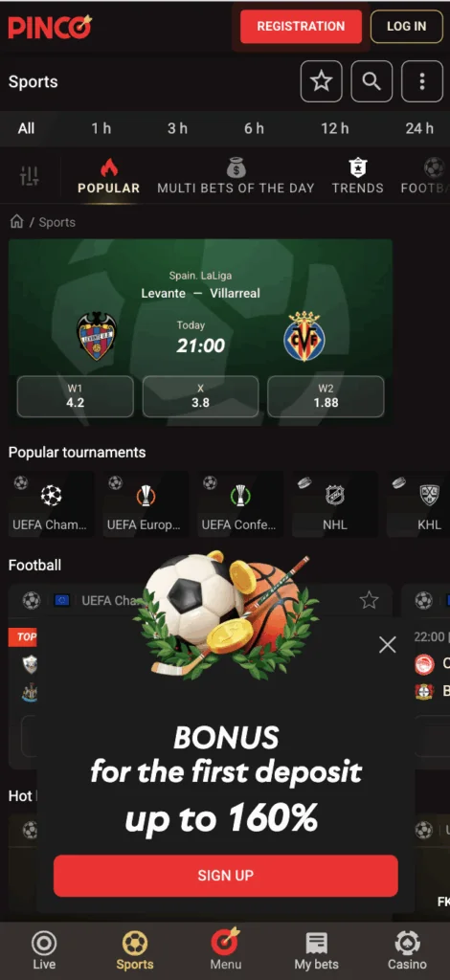Switch to the Trends tab
450x980 pixels.
pos(357,176)
